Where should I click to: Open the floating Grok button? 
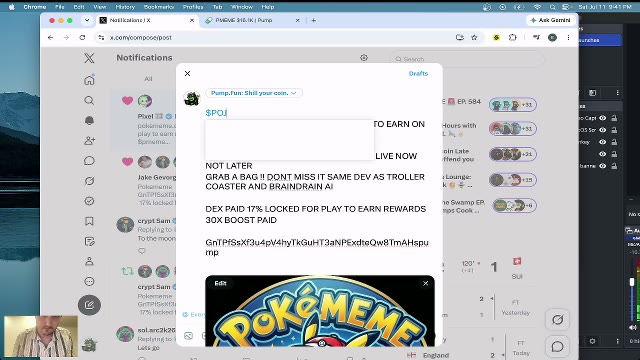pyautogui.click(x=557, y=320)
